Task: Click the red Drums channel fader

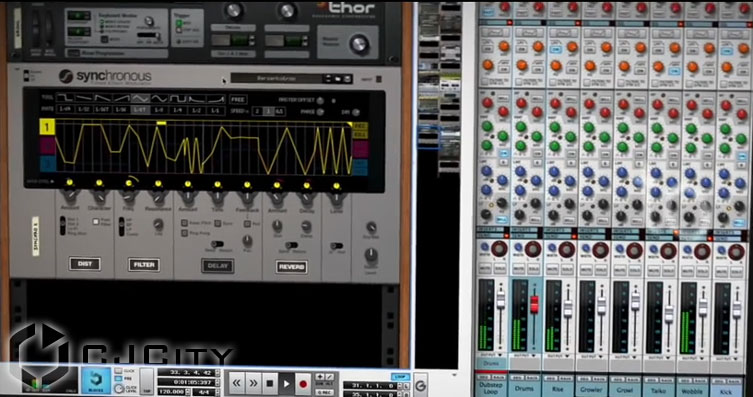Action: pos(534,304)
